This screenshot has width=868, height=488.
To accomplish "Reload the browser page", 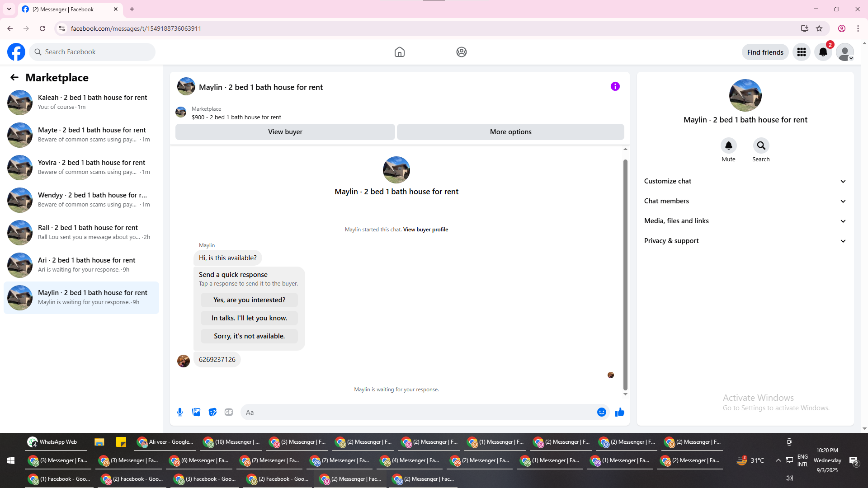I will click(42, 28).
